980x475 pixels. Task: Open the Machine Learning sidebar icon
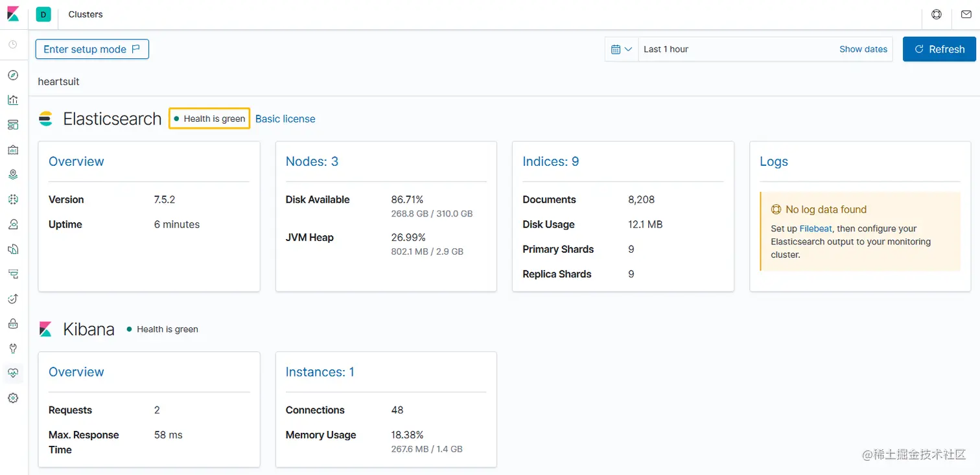point(13,199)
